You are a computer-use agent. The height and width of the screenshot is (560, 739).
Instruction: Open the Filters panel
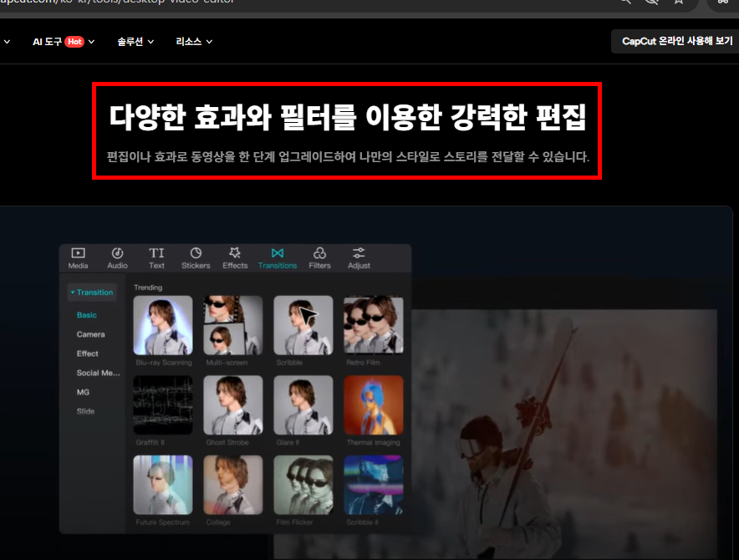(x=319, y=258)
